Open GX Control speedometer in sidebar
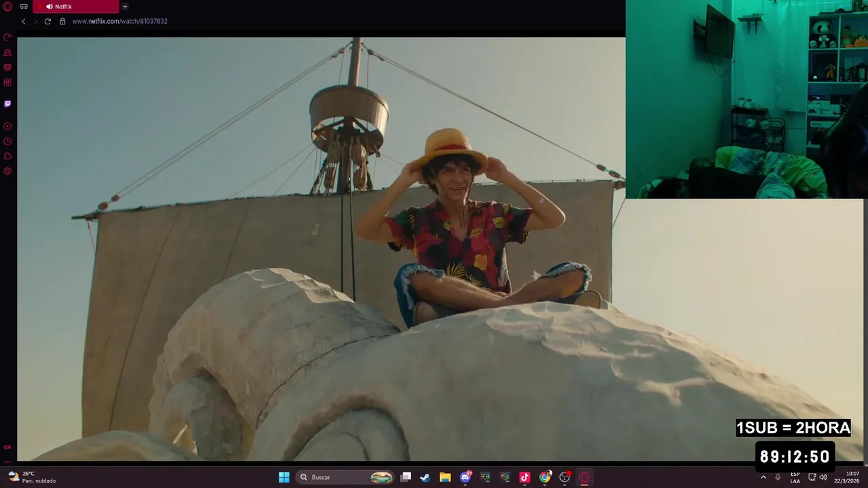Viewport: 868px width, 488px height. click(7, 38)
